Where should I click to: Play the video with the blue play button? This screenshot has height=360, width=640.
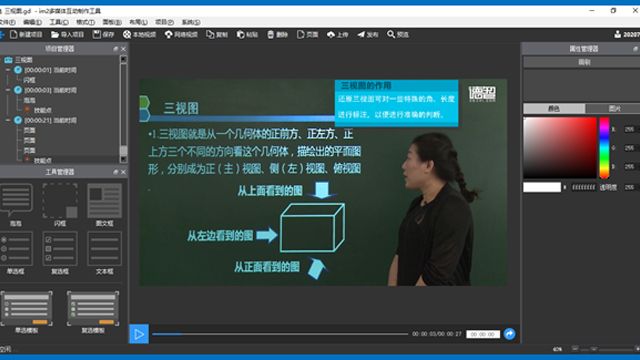(139, 334)
